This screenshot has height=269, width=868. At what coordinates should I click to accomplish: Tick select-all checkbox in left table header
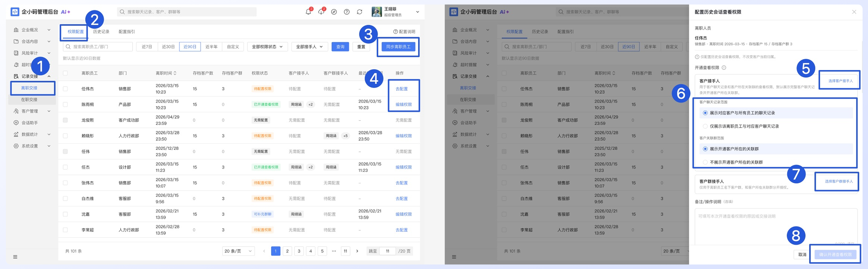click(65, 73)
